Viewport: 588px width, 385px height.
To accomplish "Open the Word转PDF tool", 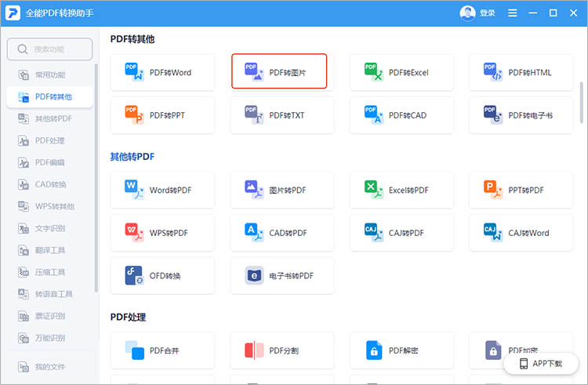I will click(x=162, y=190).
